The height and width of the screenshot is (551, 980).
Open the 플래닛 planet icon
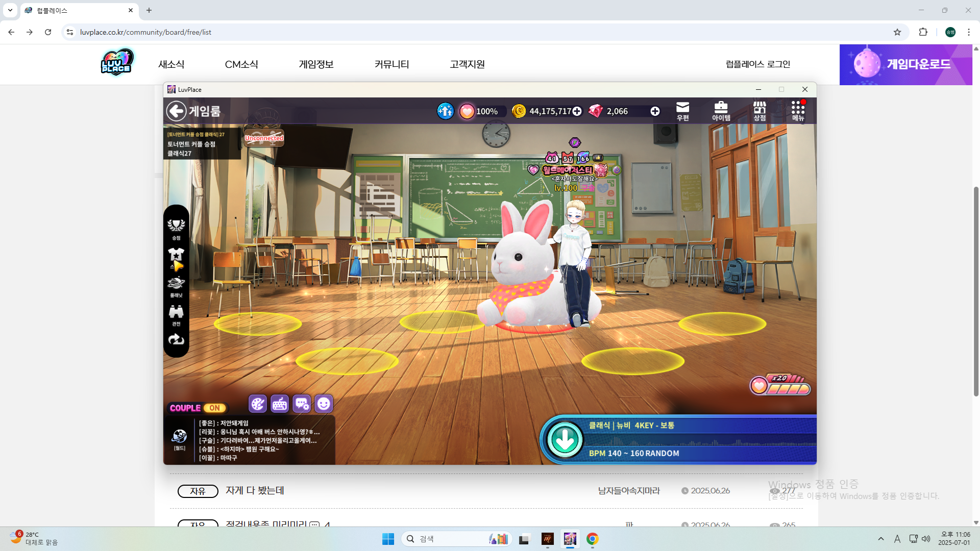coord(176,286)
